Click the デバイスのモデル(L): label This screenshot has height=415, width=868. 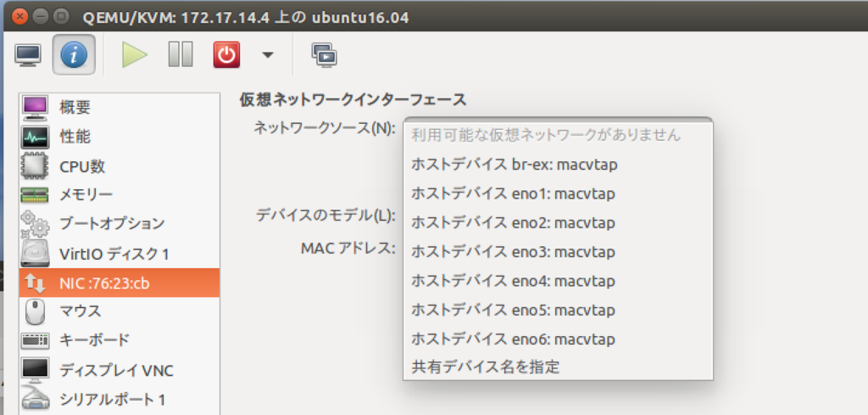pos(326,216)
